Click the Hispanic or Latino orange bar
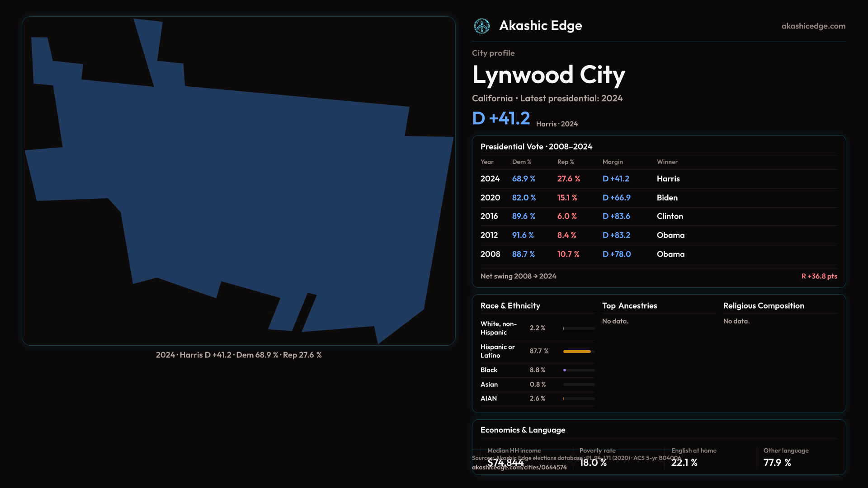This screenshot has width=868, height=488. (x=577, y=352)
